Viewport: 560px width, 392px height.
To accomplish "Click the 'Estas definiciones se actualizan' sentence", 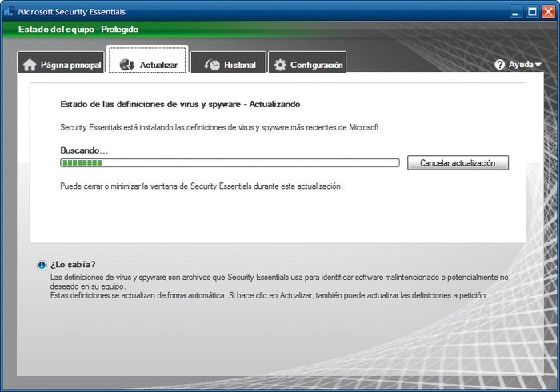I will 269,296.
